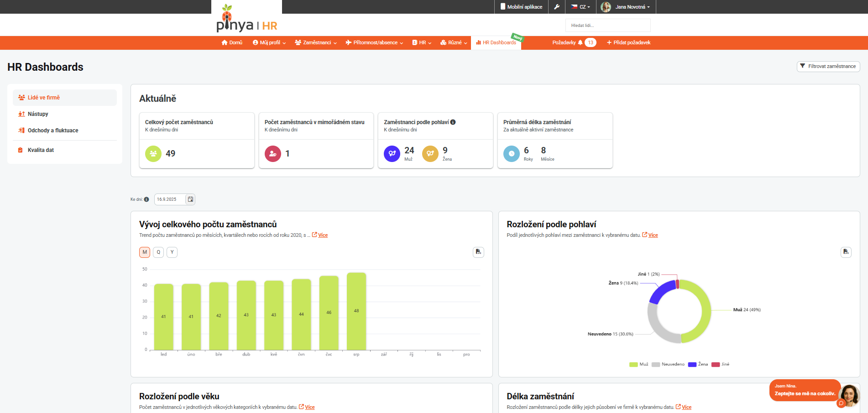Click the home icon for Domů
The image size is (868, 413).
pos(225,42)
